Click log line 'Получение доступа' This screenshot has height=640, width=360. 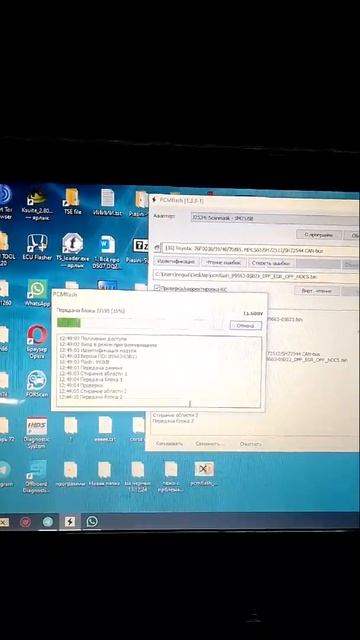[93, 339]
